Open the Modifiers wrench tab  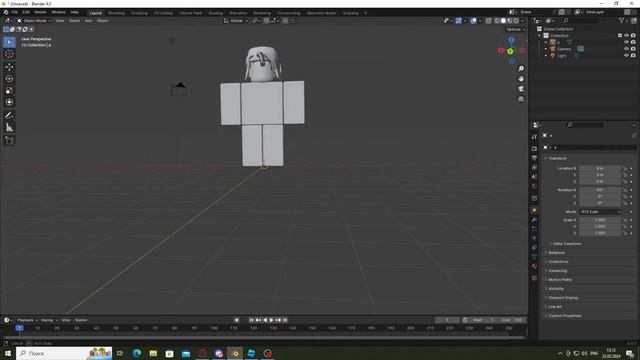[x=534, y=220]
